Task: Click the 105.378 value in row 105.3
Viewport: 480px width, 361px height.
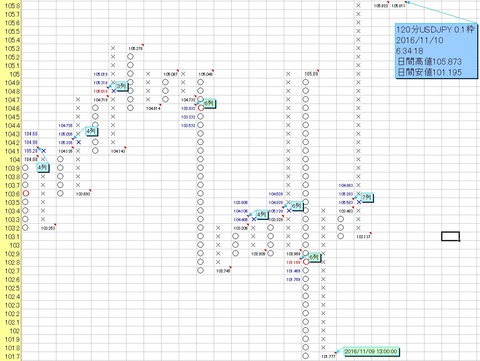Action: click(x=135, y=49)
